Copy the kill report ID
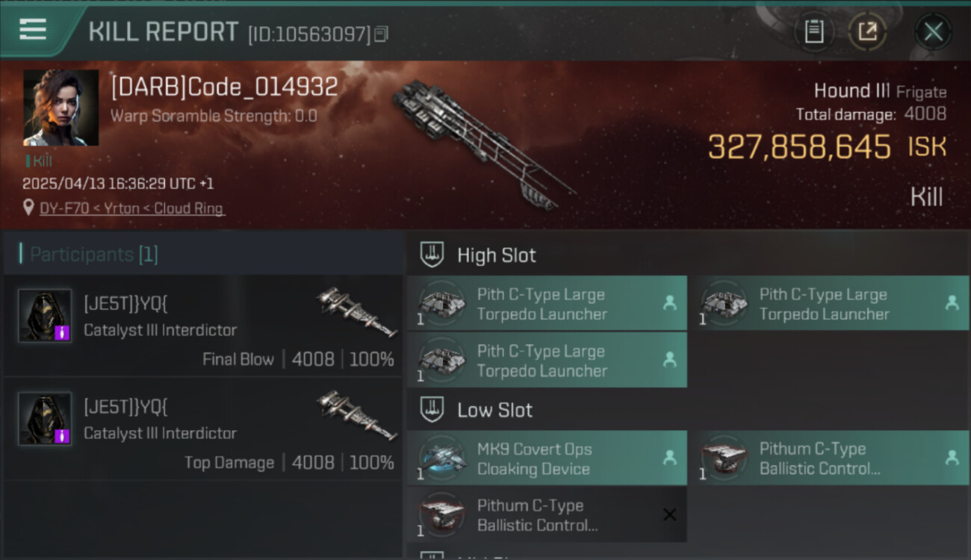Image resolution: width=971 pixels, height=560 pixels. (381, 34)
